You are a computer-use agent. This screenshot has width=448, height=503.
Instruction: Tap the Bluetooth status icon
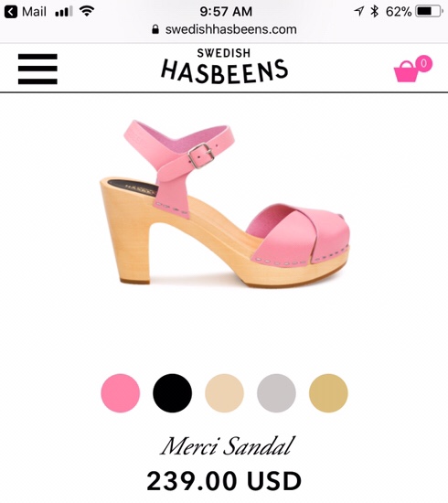(x=374, y=12)
